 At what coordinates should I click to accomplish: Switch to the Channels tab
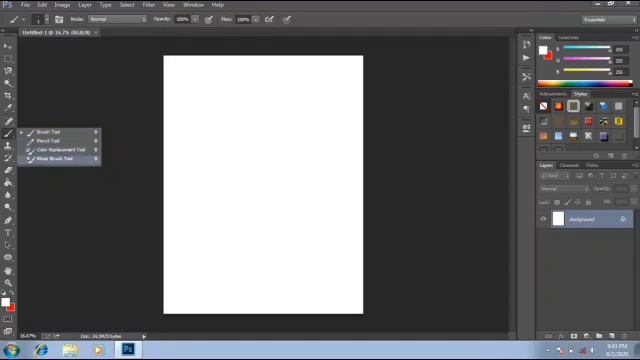[569, 165]
